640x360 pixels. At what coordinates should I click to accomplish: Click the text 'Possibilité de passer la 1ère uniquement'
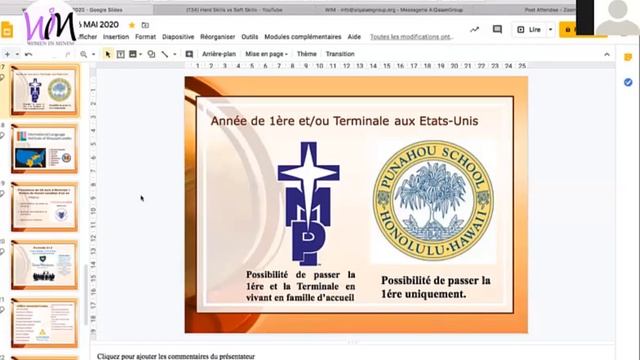pyautogui.click(x=436, y=287)
